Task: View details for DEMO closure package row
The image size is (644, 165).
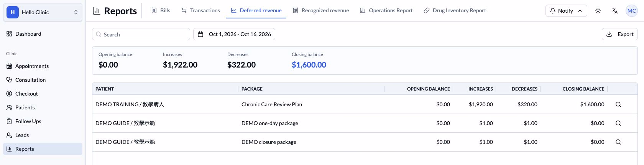Action: pos(618,142)
